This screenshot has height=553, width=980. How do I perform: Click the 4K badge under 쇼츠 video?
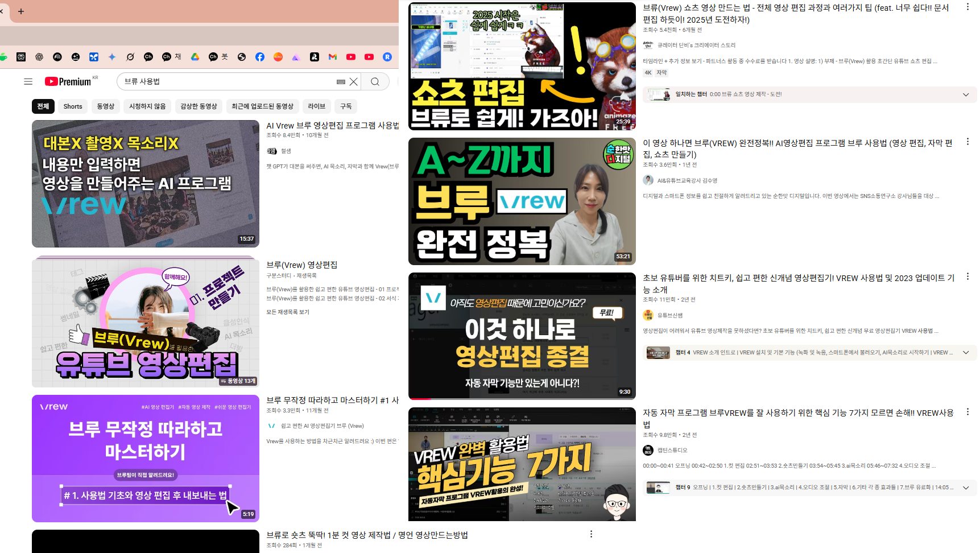pos(648,73)
